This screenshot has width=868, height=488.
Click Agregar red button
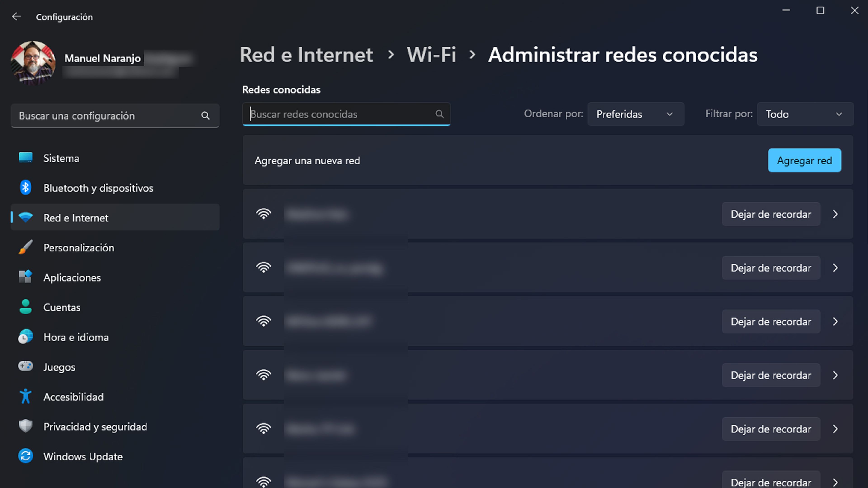[x=804, y=160]
